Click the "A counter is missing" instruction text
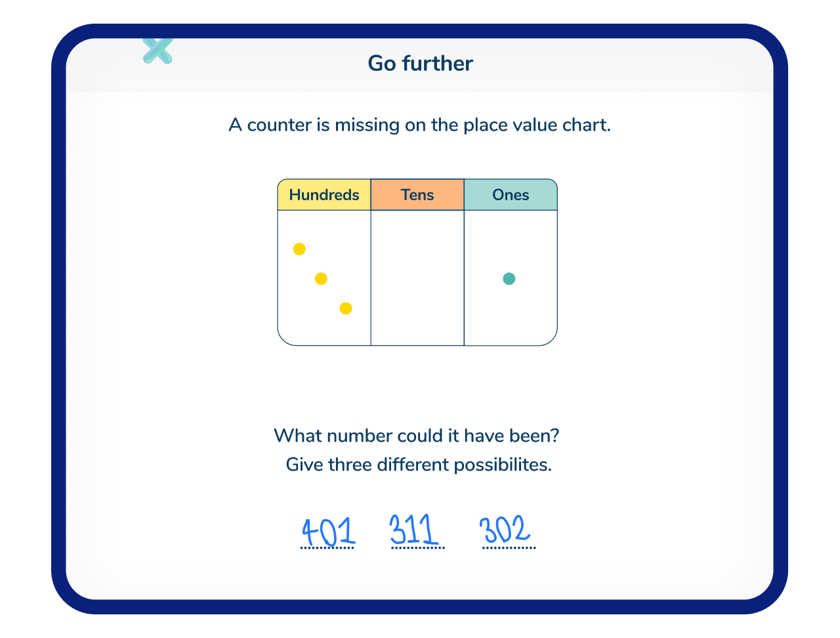 click(420, 125)
